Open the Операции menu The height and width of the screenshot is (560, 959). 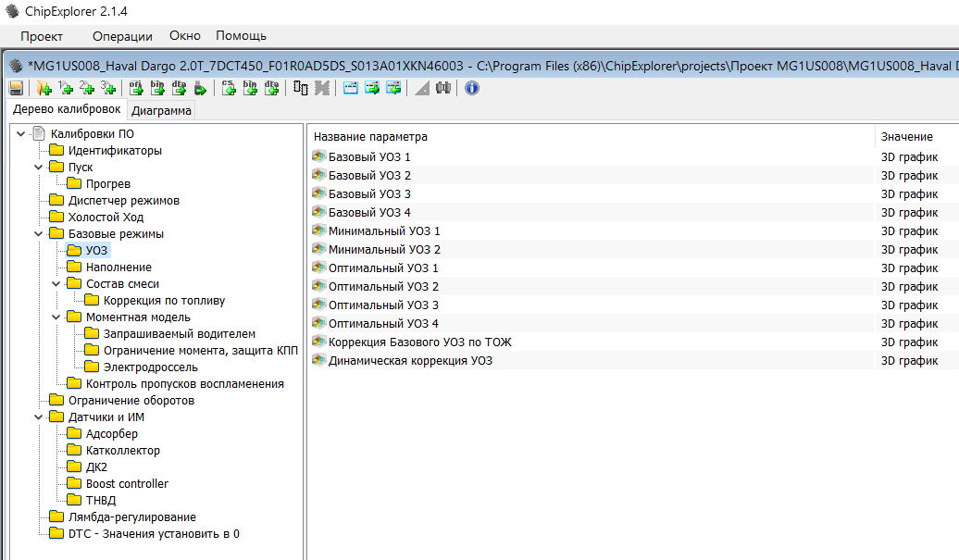122,36
